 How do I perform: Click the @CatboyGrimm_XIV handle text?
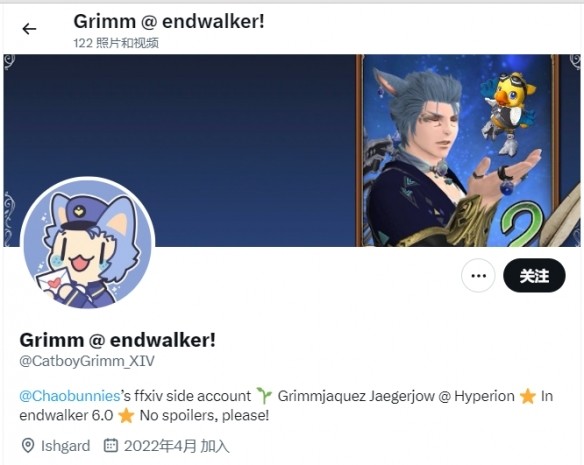click(x=87, y=361)
